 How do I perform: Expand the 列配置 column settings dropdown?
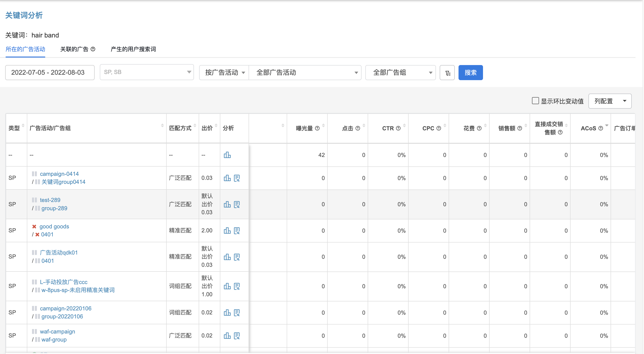[x=610, y=101]
